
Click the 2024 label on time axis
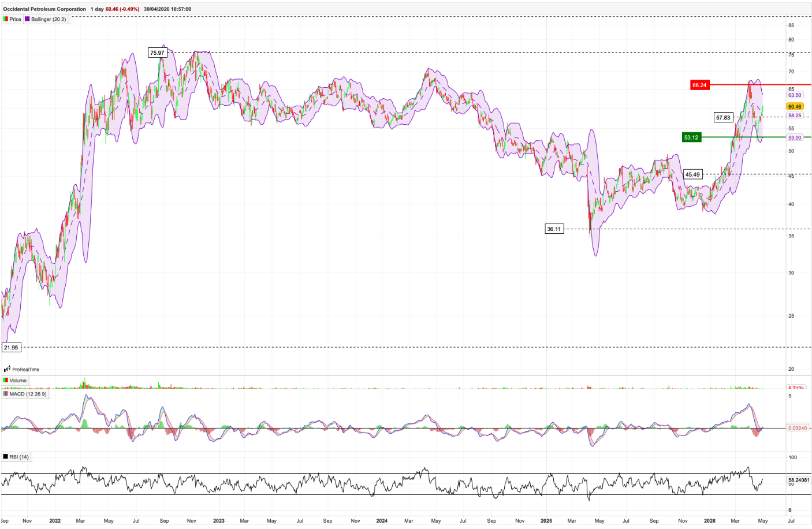pos(382,520)
